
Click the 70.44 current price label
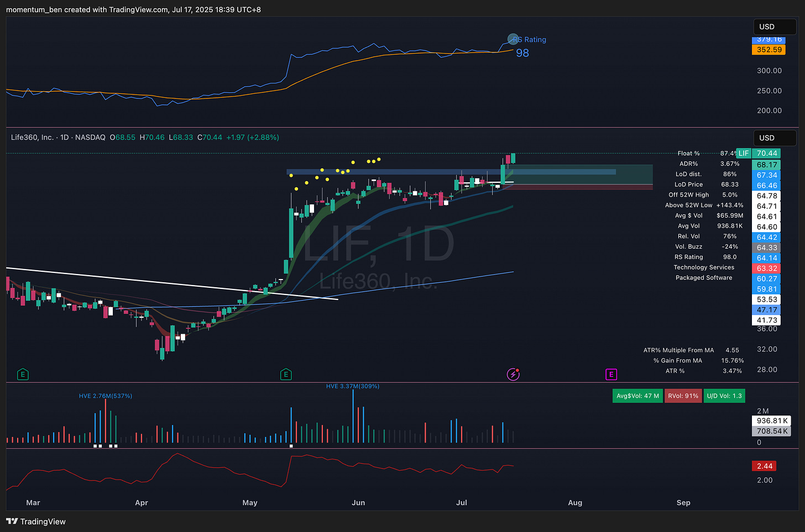767,153
